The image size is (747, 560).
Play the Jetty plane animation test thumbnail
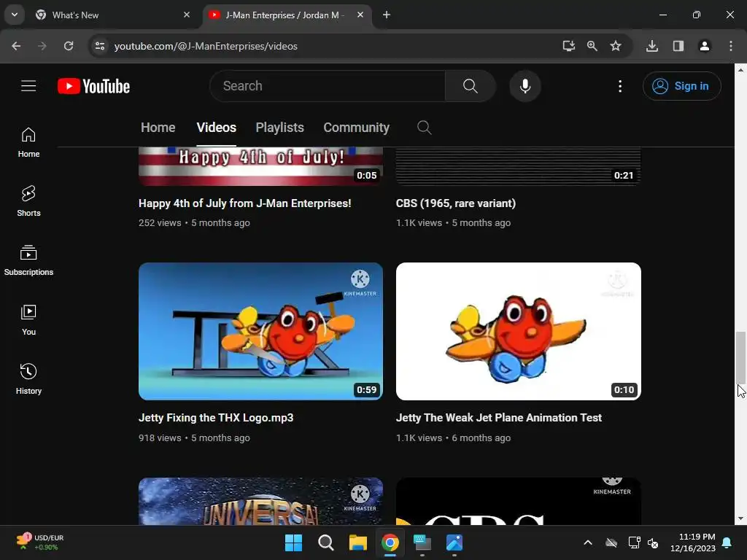point(519,332)
